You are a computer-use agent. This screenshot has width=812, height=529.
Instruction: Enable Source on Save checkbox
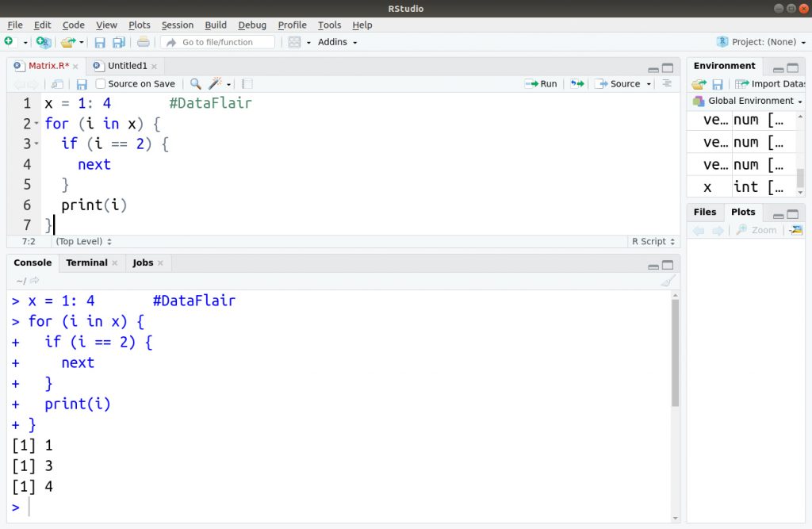pos(101,83)
